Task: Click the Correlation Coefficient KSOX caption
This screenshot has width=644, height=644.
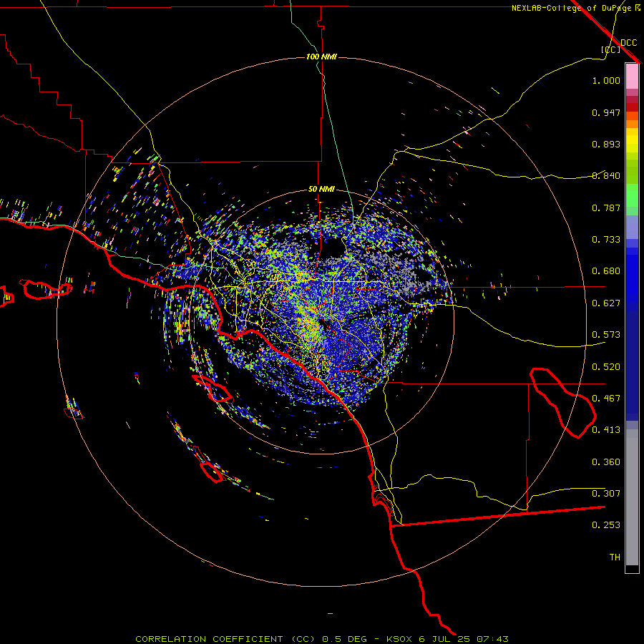Action: click(322, 639)
